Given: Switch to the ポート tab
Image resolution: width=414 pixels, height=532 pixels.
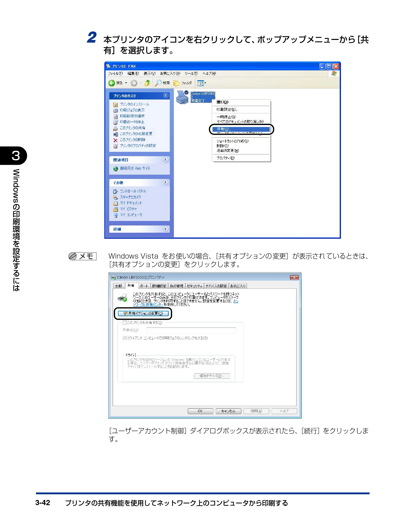Looking at the screenshot, I should click(x=144, y=286).
